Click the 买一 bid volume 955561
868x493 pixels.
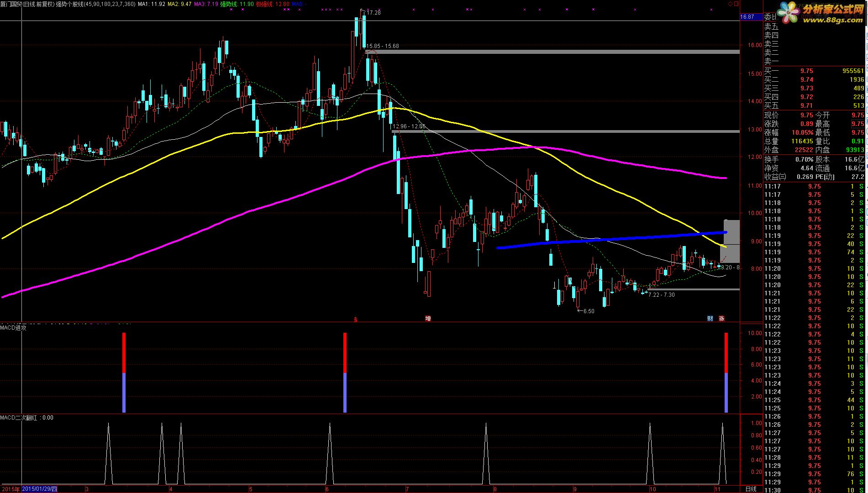coord(853,71)
